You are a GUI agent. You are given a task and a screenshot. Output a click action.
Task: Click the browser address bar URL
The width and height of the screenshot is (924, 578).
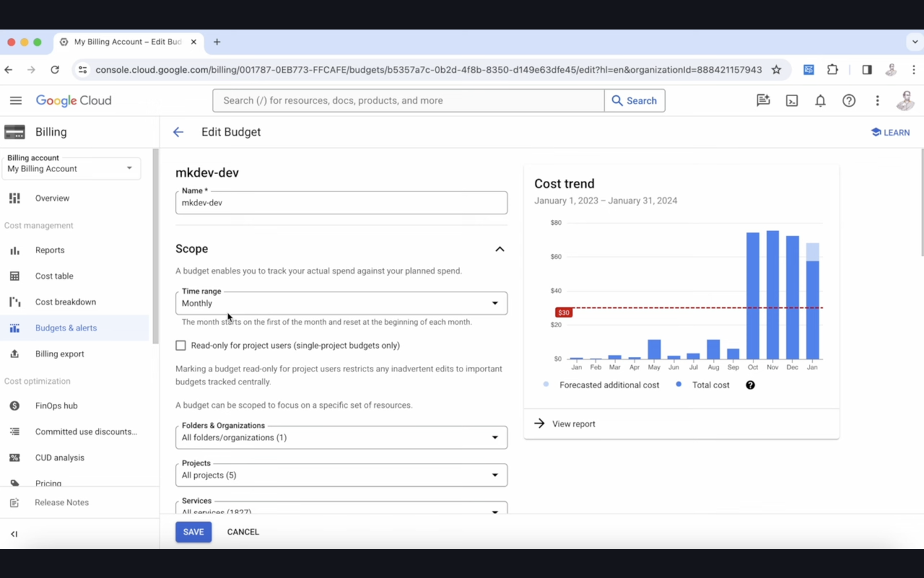tap(428, 70)
